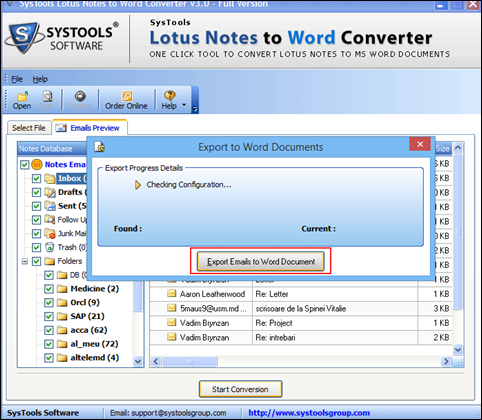Screen dimensions: 482x420
Task: Collapse the Folders tree node
Action: click(x=25, y=261)
